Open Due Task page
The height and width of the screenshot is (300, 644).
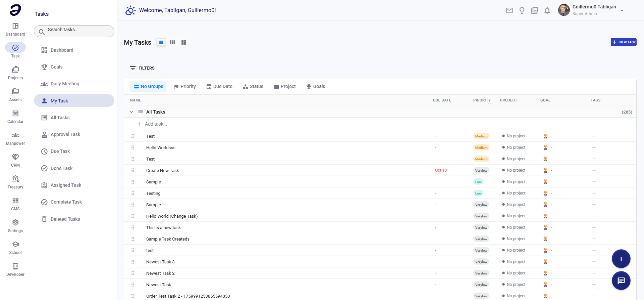tap(74, 151)
